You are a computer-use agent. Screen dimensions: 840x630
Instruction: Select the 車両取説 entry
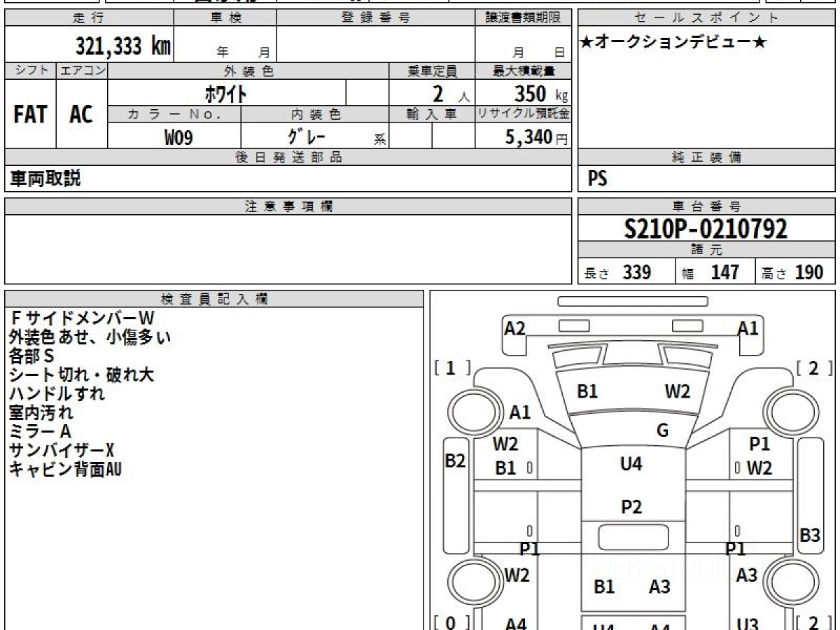(x=44, y=178)
